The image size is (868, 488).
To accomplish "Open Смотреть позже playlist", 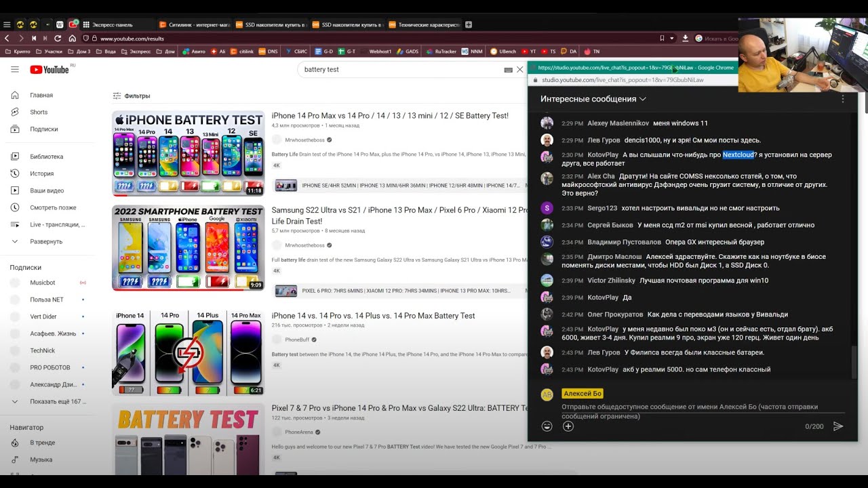I will (x=53, y=207).
